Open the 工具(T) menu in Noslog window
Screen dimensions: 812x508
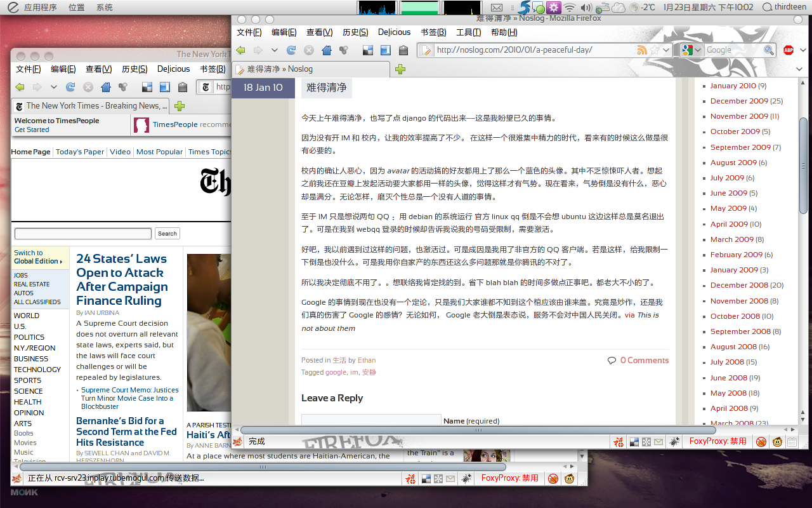pyautogui.click(x=469, y=32)
